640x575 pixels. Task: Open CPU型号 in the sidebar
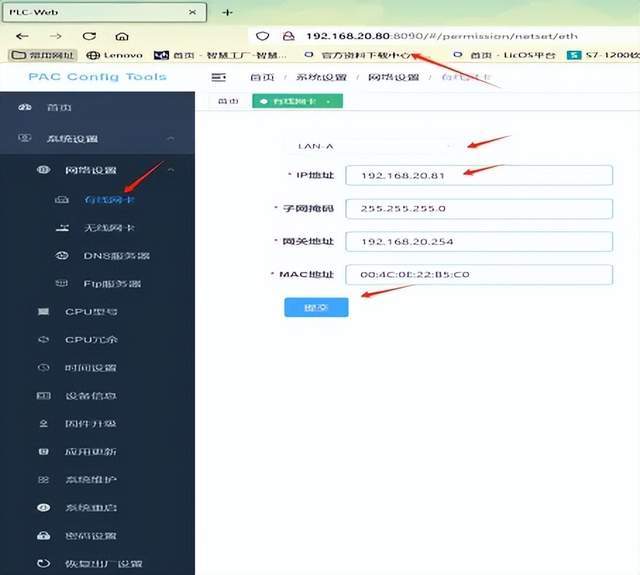pyautogui.click(x=91, y=312)
